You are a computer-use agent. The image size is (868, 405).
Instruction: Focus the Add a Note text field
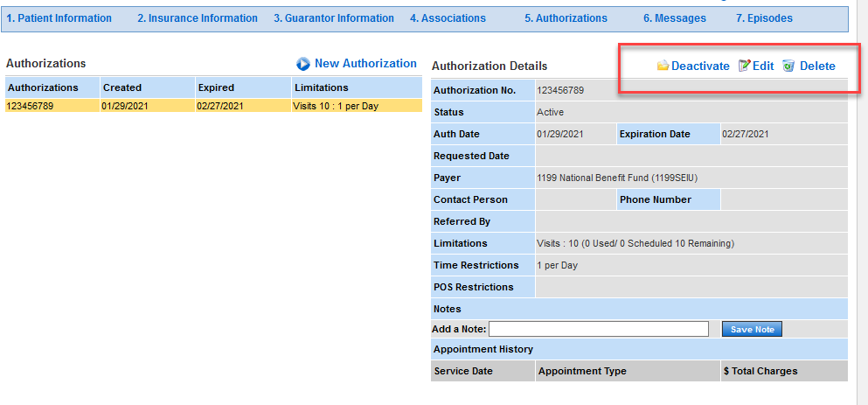pyautogui.click(x=599, y=329)
